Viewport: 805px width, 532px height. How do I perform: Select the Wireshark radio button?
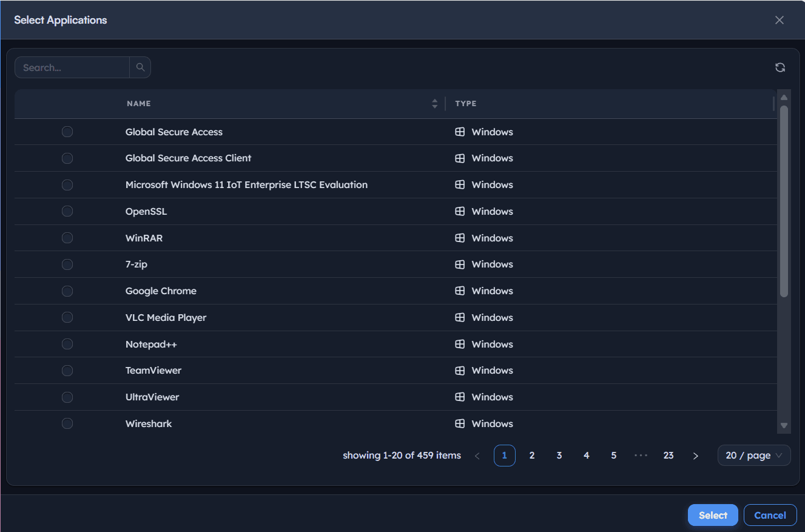67,423
